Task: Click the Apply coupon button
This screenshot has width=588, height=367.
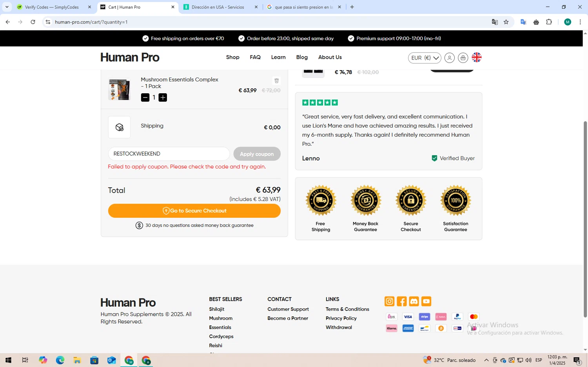Action: [257, 154]
